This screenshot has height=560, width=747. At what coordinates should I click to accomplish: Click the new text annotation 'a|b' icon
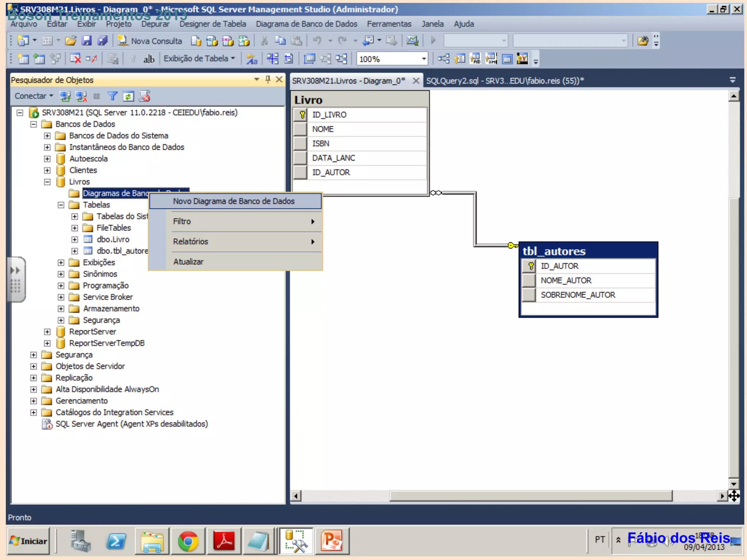click(x=148, y=59)
